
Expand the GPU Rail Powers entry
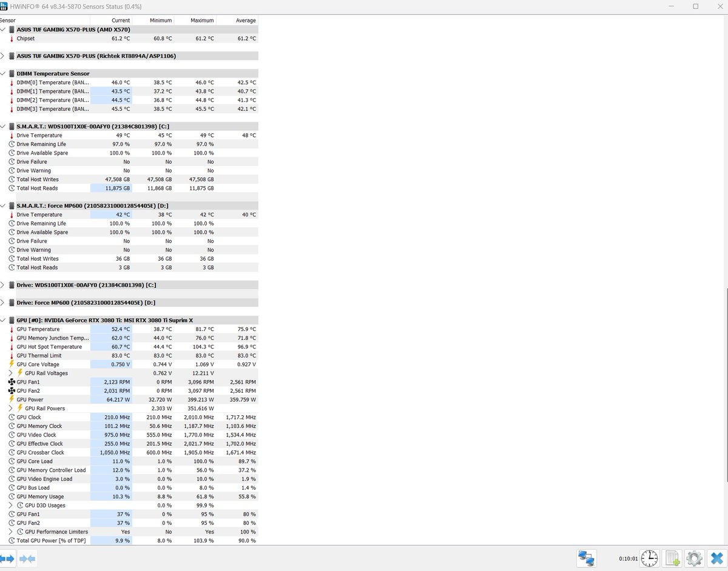coord(11,408)
